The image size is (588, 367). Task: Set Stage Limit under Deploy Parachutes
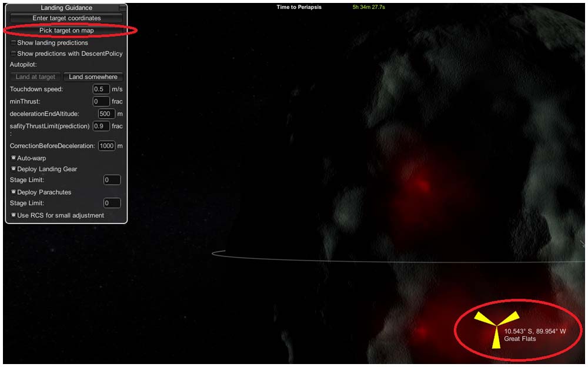112,203
